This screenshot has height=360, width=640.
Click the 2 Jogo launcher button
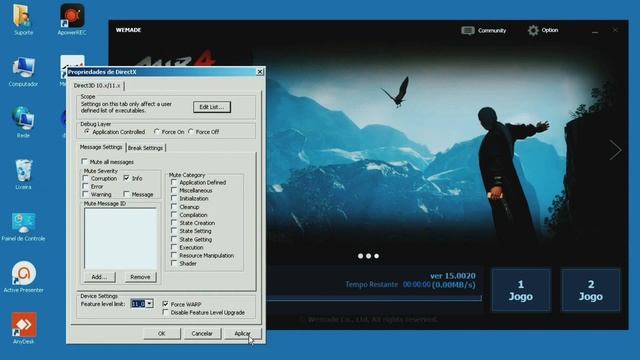[591, 290]
